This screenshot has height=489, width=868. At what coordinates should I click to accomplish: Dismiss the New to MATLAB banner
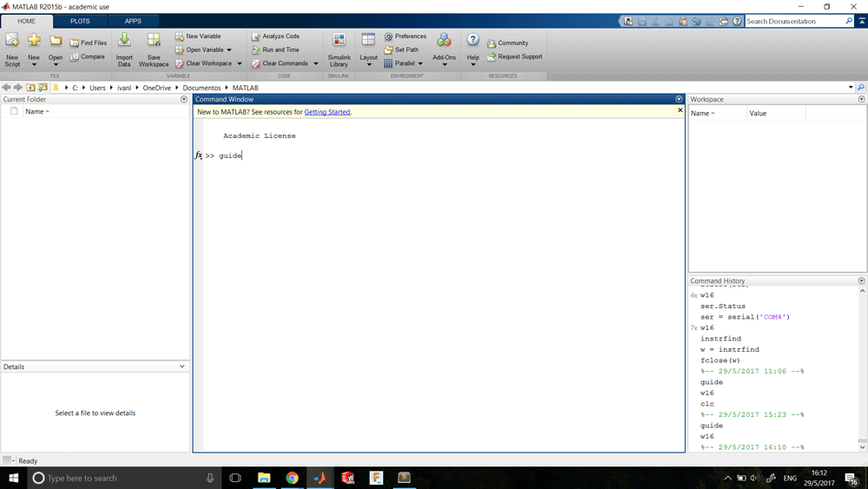pyautogui.click(x=681, y=110)
